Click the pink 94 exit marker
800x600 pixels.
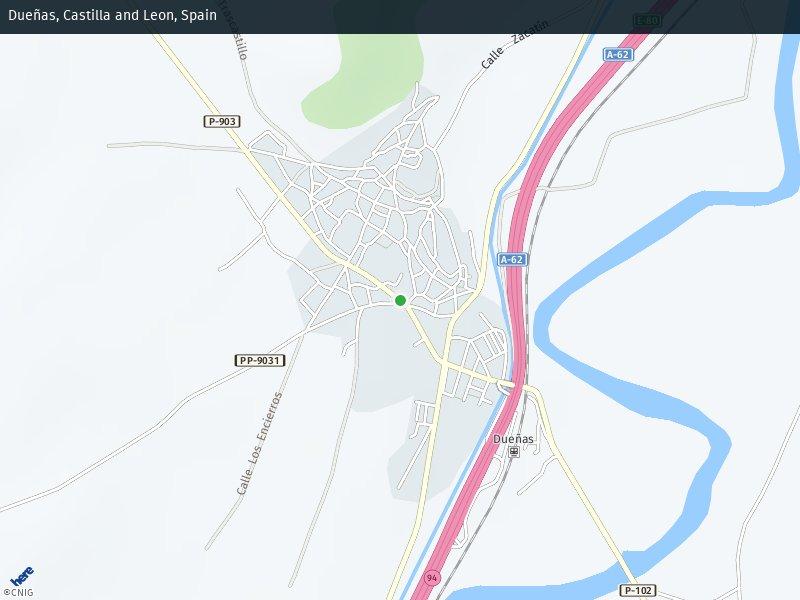coord(432,578)
